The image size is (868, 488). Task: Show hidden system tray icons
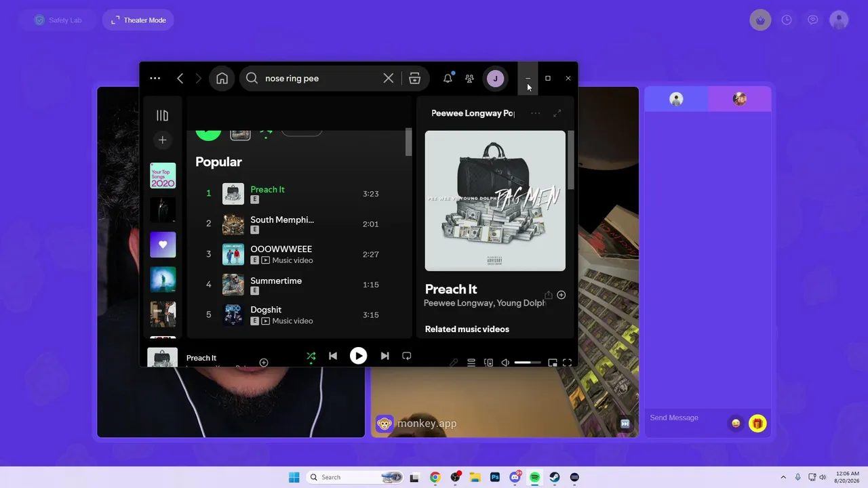click(783, 477)
